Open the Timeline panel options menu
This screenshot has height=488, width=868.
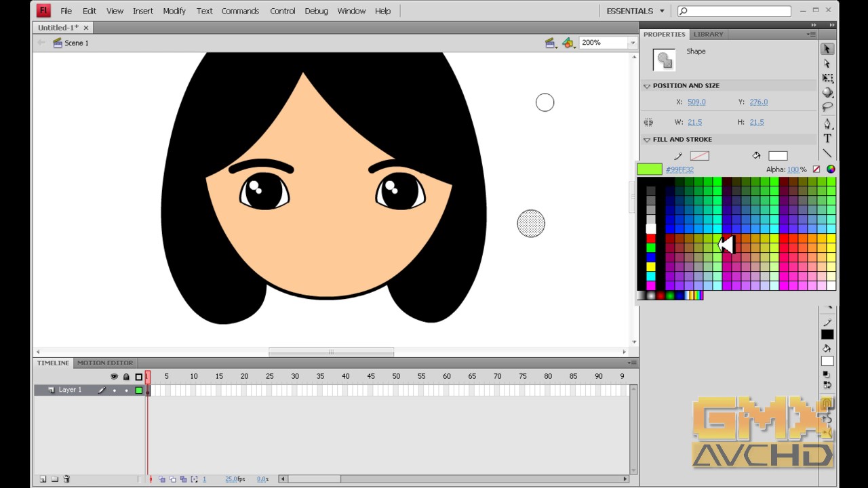[631, 363]
